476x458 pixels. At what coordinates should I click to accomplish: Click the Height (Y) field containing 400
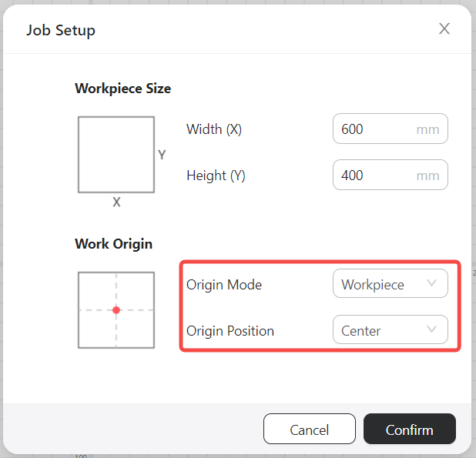[x=390, y=175]
